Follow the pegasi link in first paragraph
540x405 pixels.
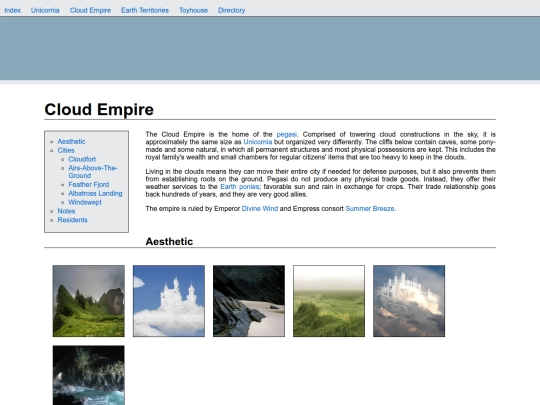tap(287, 134)
